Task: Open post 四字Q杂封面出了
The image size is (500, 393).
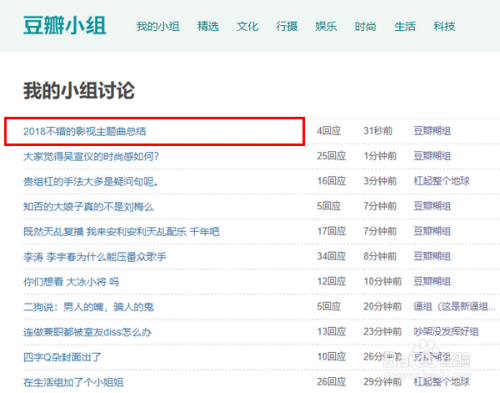Action: tap(62, 357)
